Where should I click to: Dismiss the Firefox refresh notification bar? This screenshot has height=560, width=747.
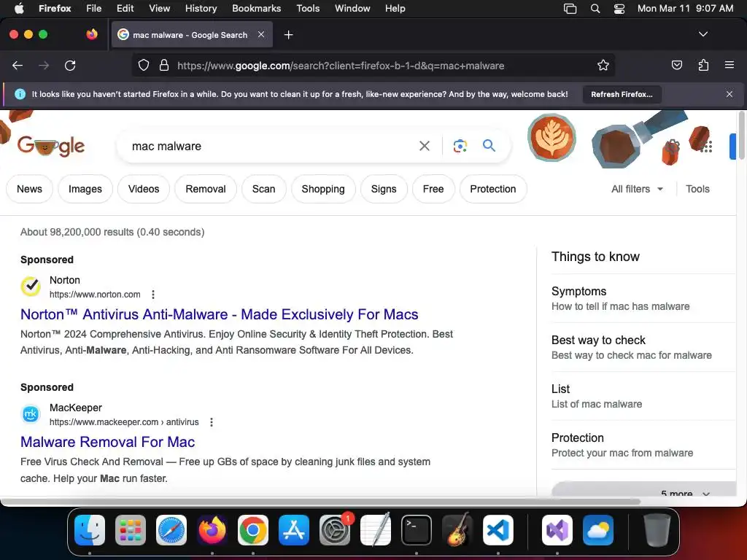pyautogui.click(x=729, y=94)
